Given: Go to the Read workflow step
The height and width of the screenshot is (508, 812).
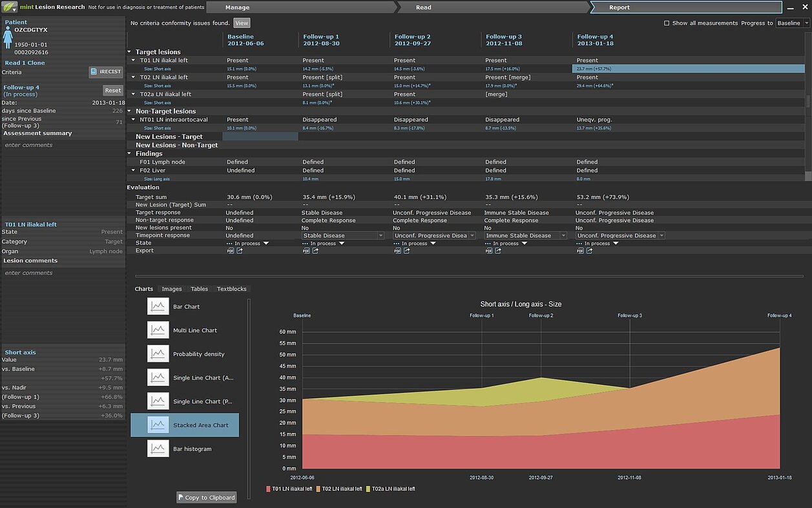Looking at the screenshot, I should [424, 7].
